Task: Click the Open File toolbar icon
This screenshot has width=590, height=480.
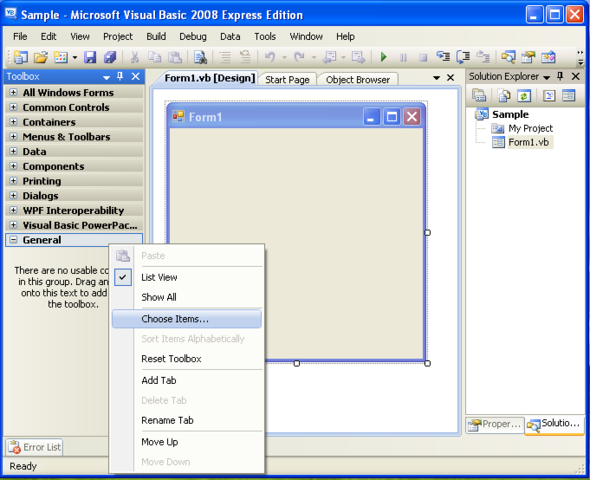Action: (x=41, y=57)
